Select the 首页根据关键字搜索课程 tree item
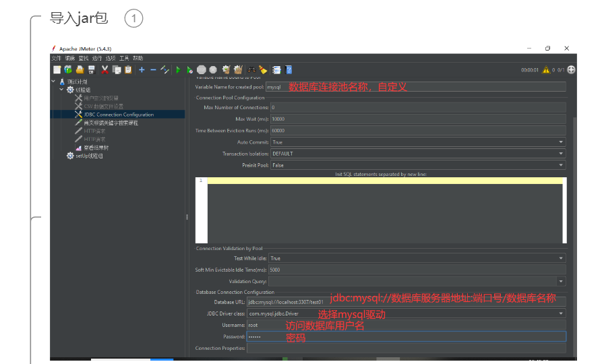 tap(111, 123)
